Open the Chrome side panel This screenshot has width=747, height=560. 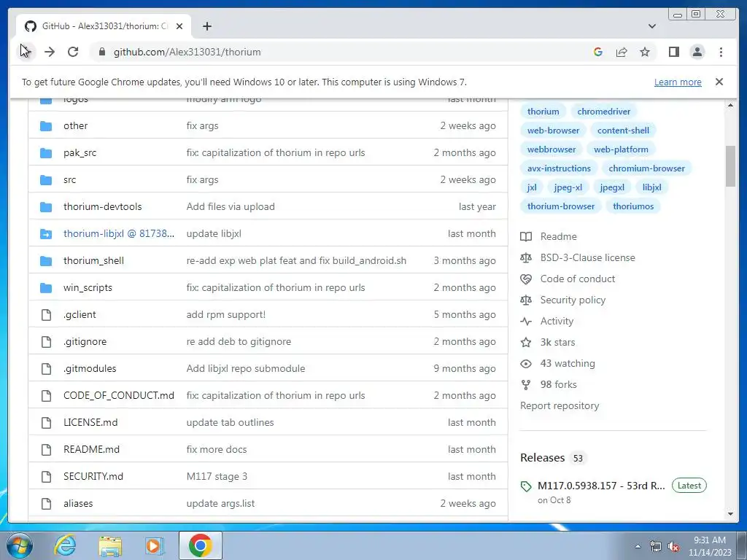(x=673, y=52)
